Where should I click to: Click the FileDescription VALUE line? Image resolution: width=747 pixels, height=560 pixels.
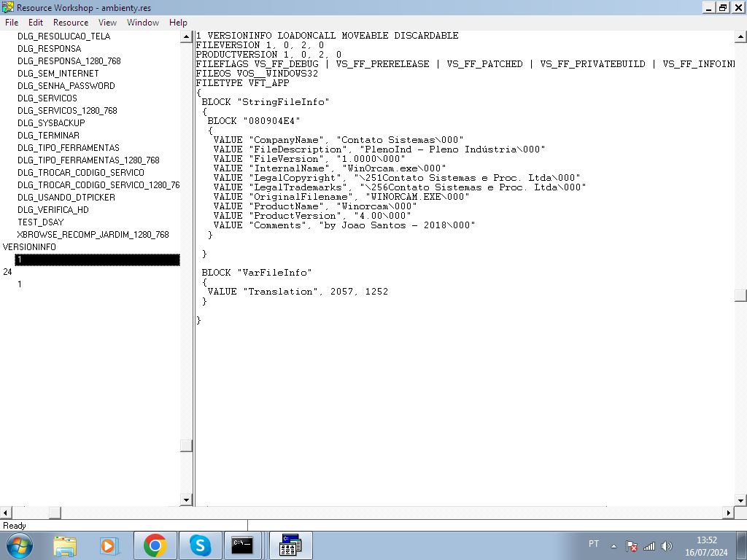379,149
